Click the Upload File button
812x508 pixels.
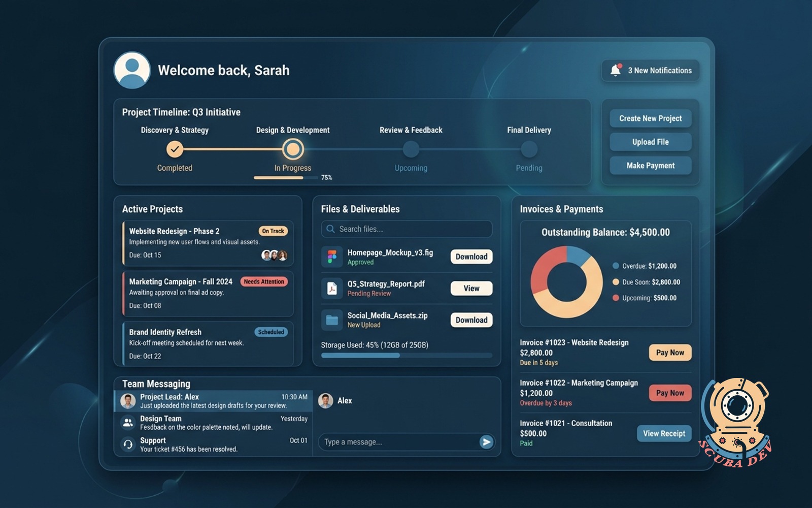tap(651, 142)
